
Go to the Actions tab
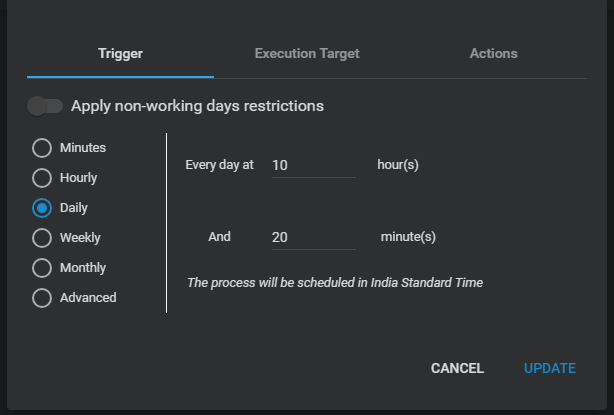[493, 53]
